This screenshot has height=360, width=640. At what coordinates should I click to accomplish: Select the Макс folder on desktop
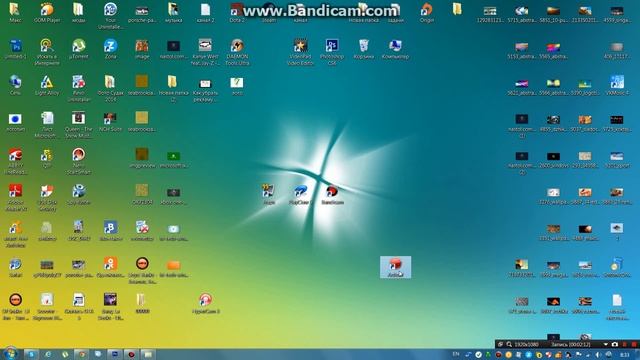tap(15, 12)
